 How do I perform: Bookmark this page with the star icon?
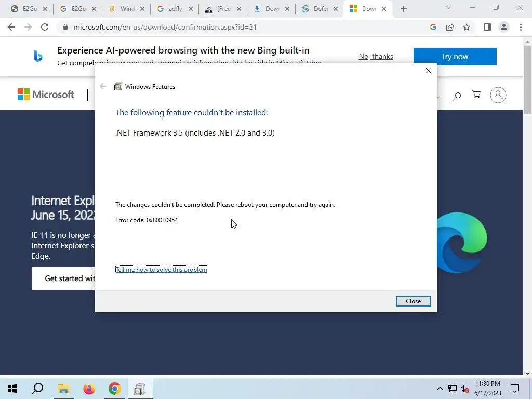pyautogui.click(x=467, y=27)
